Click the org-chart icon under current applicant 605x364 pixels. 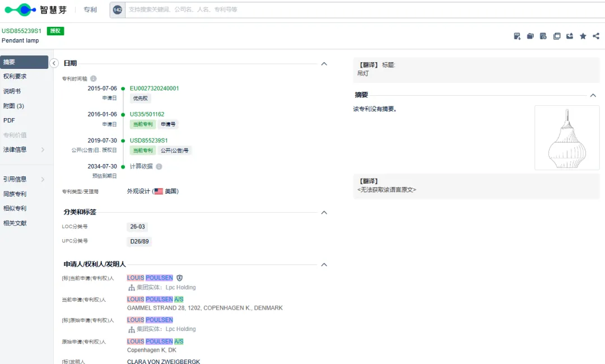(131, 288)
